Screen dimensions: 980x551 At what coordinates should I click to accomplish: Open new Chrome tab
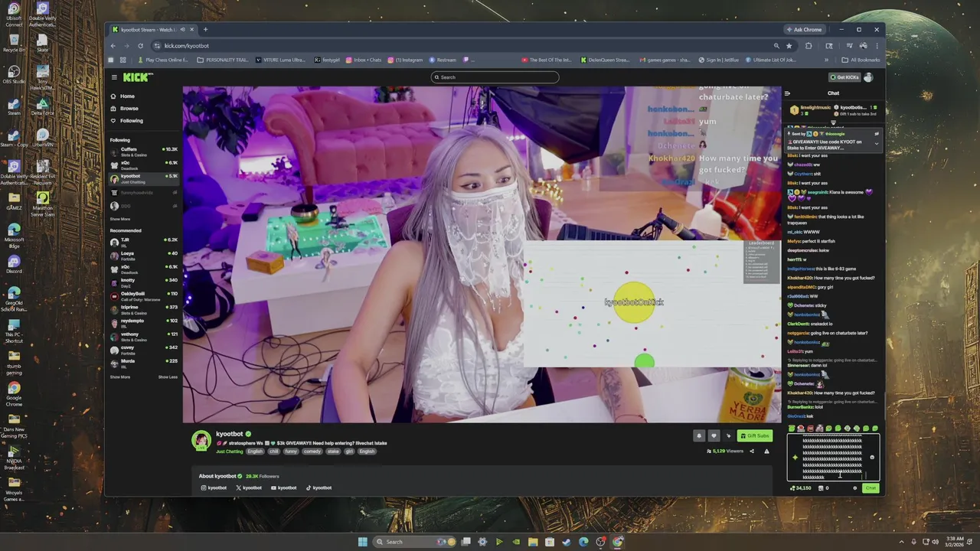[x=205, y=30]
